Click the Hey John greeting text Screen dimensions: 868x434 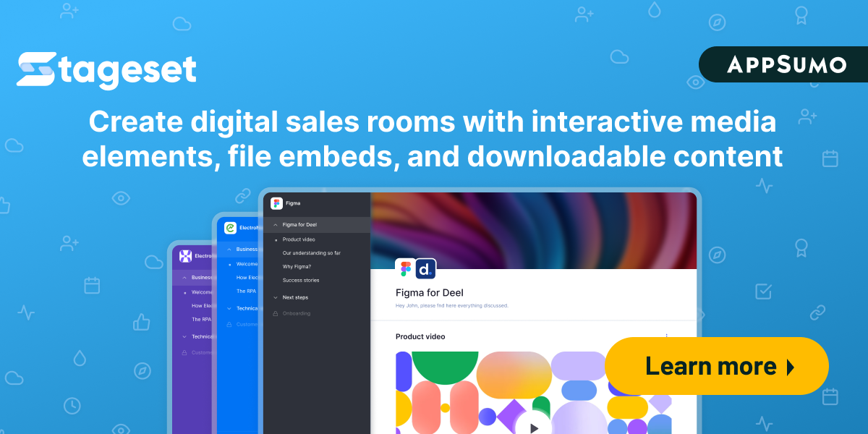click(x=452, y=306)
